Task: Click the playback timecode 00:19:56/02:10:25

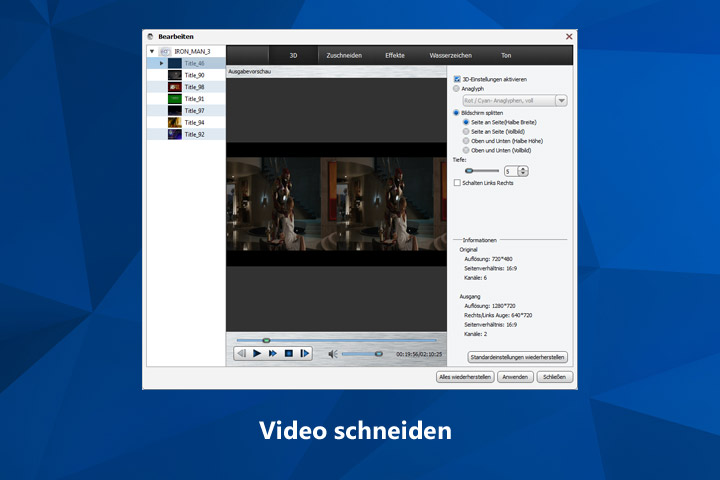Action: click(419, 354)
